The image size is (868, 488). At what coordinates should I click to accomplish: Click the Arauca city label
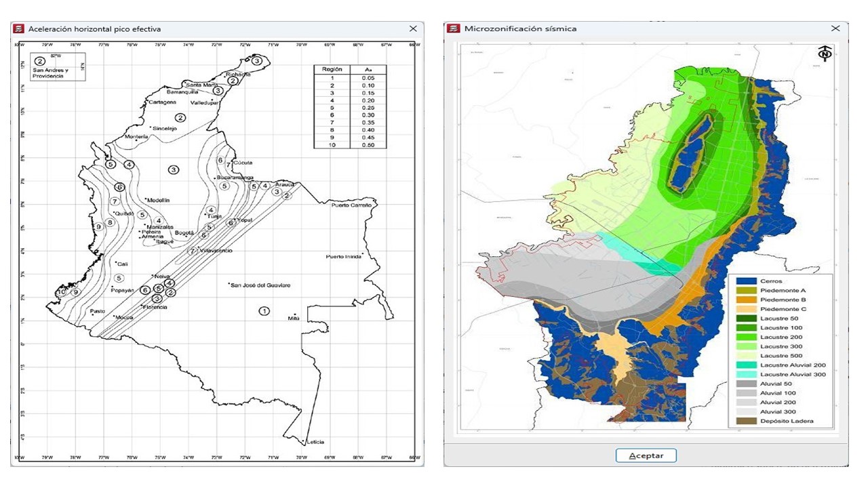[x=285, y=184]
